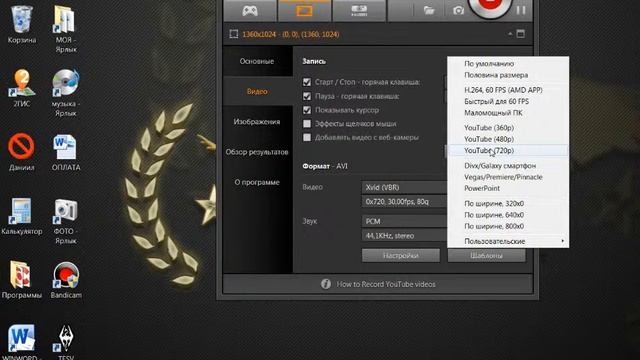This screenshot has width=640, height=360.
Task: Open Программы folder desktop icon
Action: [22, 279]
